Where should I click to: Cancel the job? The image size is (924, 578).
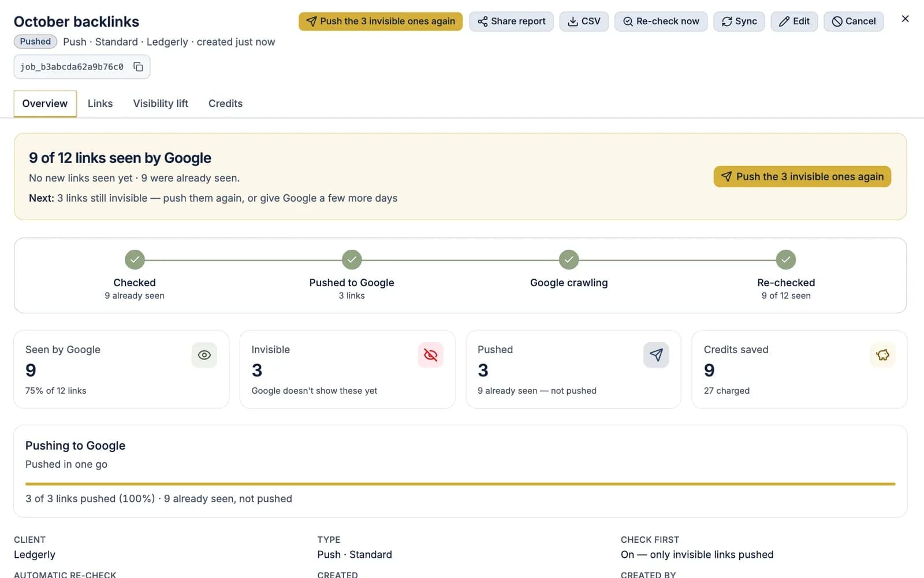click(854, 21)
